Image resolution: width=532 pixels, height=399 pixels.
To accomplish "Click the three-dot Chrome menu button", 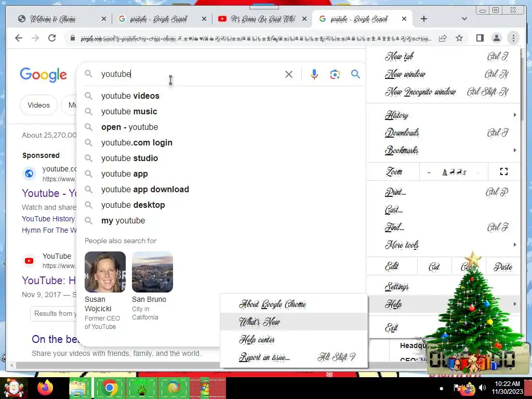I will [x=513, y=38].
